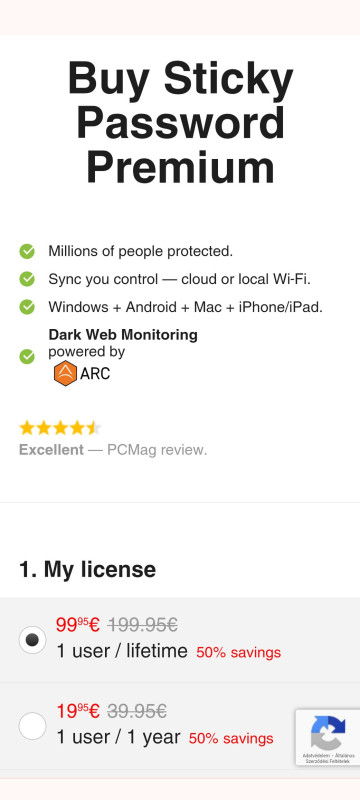Click the Excellent — PCMag review text

113,450
